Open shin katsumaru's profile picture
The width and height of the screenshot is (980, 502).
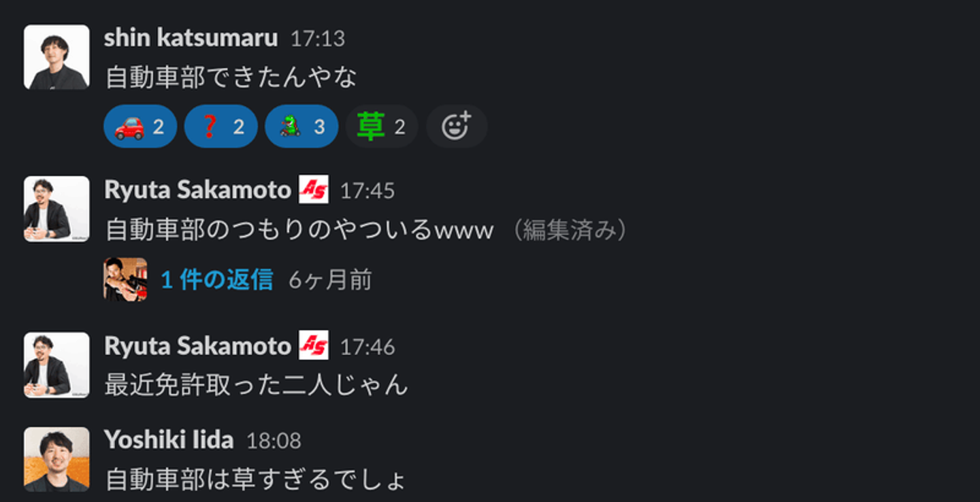point(56,57)
